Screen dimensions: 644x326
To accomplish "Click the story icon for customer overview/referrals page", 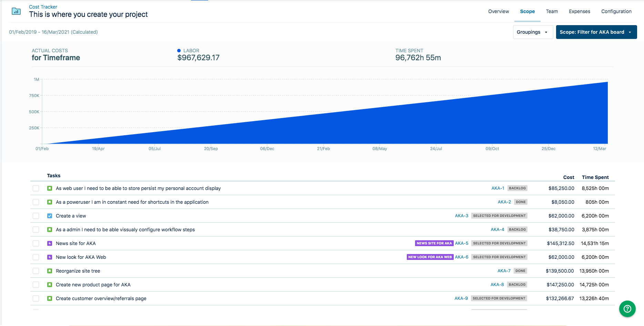I will [x=50, y=298].
